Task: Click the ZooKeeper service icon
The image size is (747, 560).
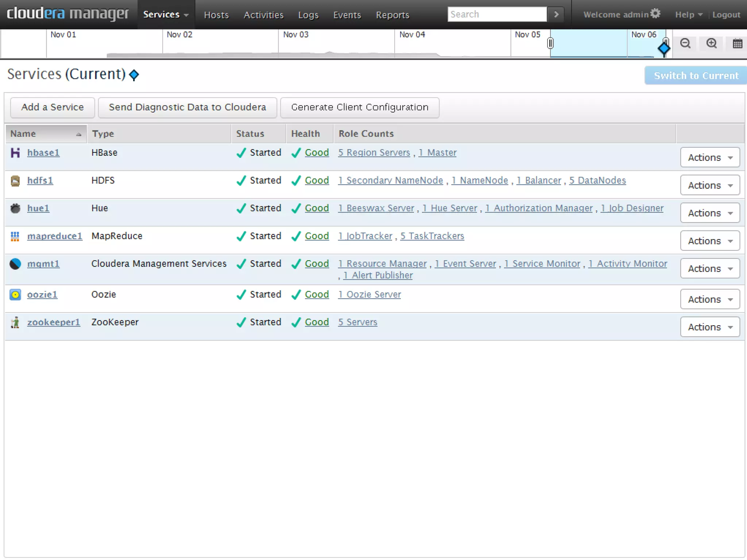Action: (x=15, y=322)
